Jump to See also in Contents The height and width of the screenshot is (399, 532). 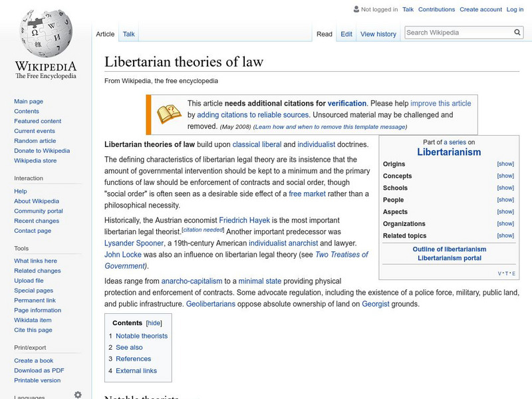tap(129, 347)
